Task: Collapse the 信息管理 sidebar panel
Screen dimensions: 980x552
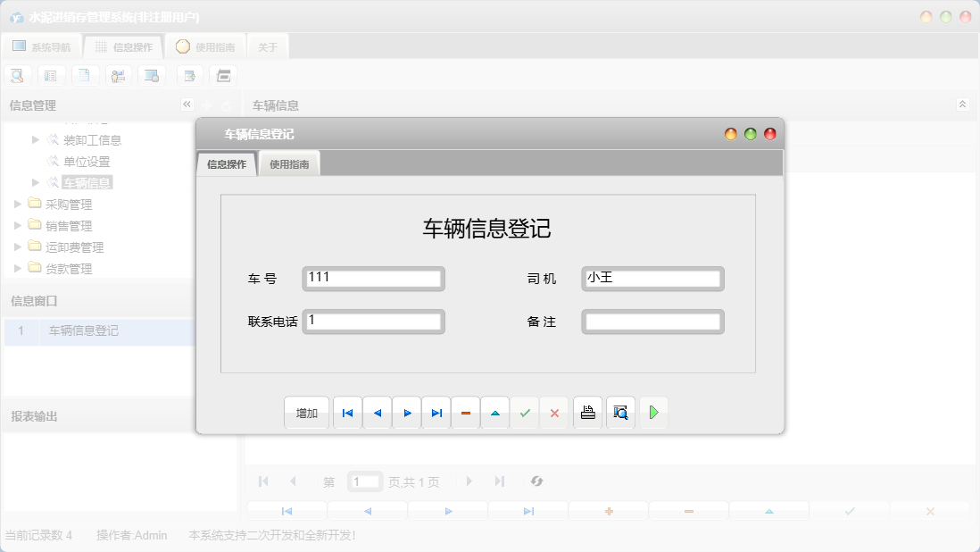Action: click(x=186, y=105)
